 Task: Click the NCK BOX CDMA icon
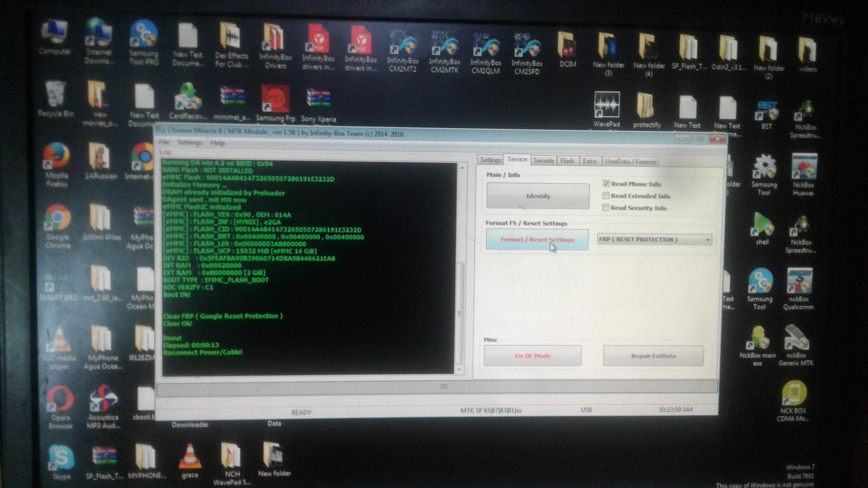[x=794, y=401]
